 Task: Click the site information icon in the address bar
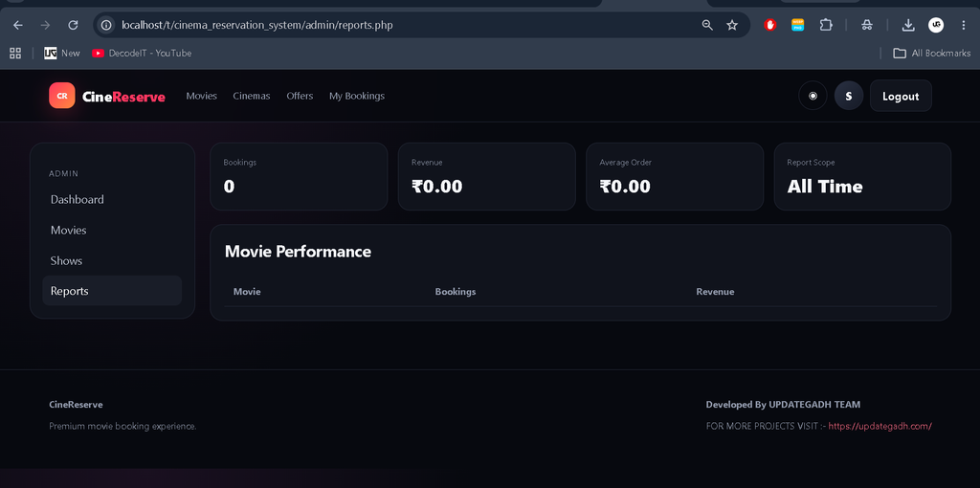pos(106,25)
